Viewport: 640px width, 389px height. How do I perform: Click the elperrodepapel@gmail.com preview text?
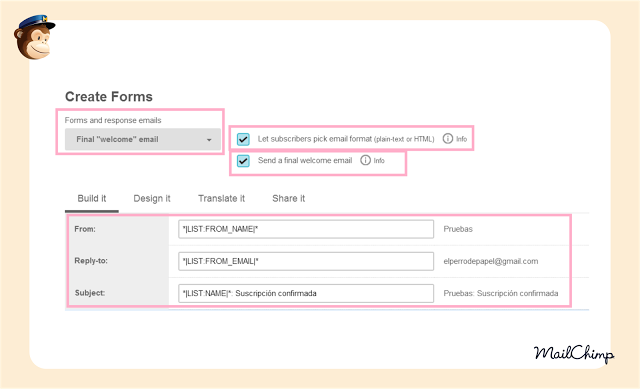click(x=491, y=261)
